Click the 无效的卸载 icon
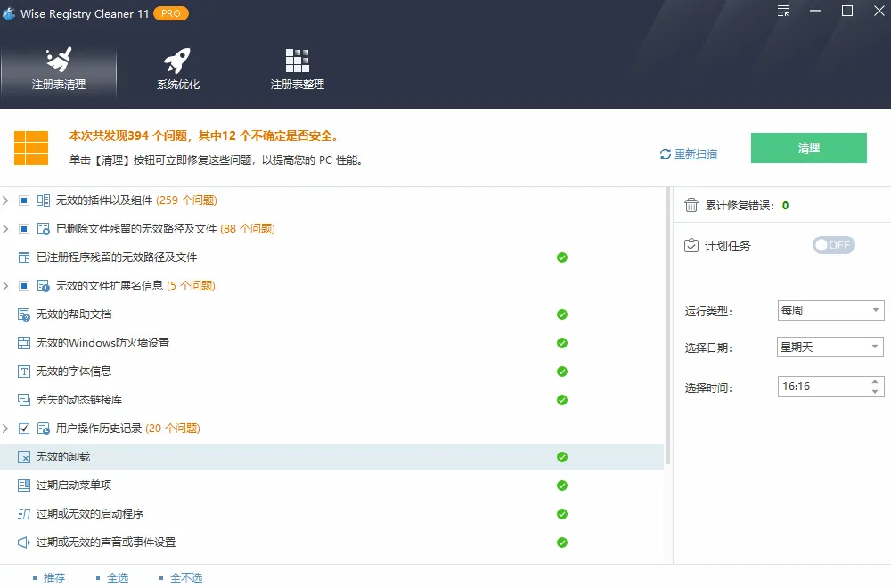Image resolution: width=891 pixels, height=588 pixels. coord(24,457)
